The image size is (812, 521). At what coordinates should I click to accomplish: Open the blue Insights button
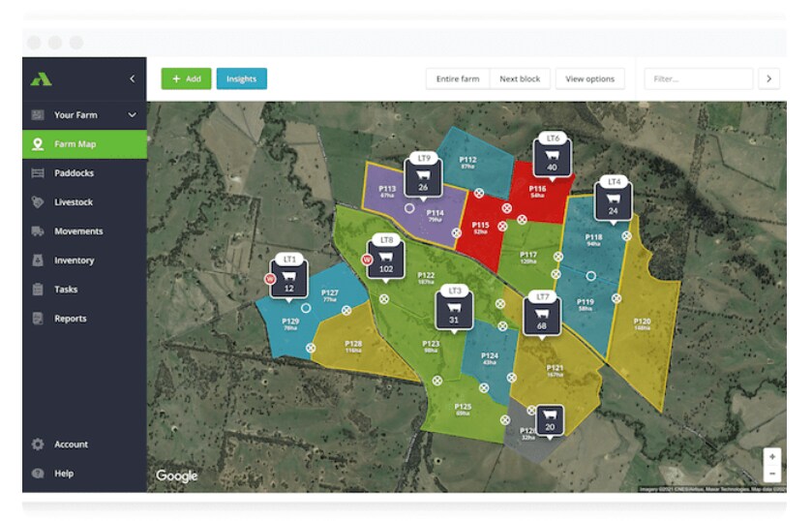point(241,79)
